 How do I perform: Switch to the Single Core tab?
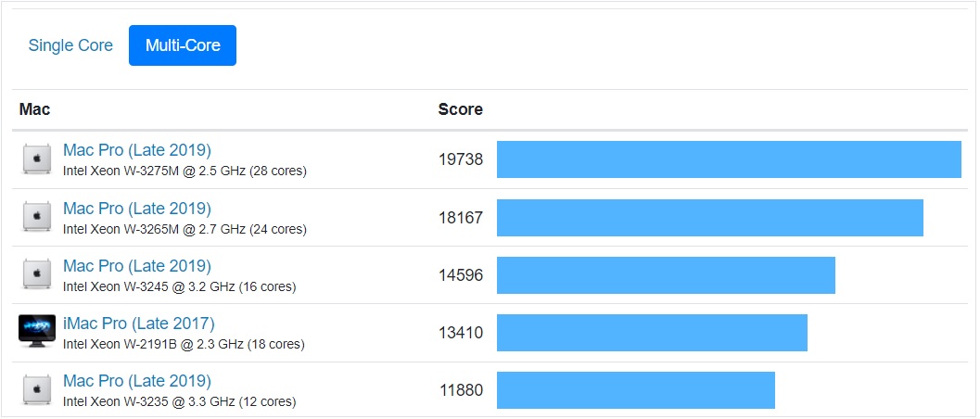[70, 45]
